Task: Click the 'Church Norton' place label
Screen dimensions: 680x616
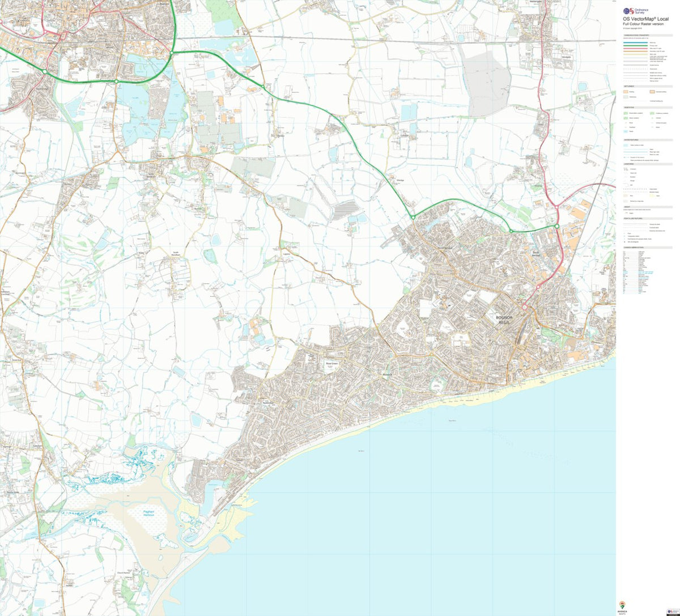Action: coord(125,573)
